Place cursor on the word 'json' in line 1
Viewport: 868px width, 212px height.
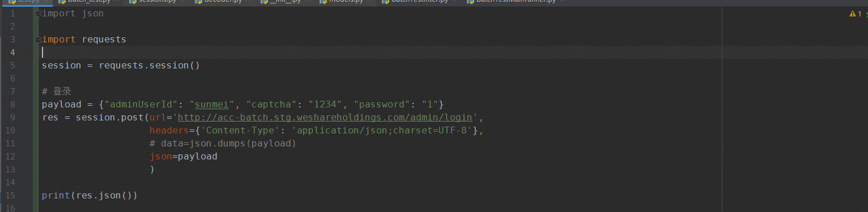[92, 14]
